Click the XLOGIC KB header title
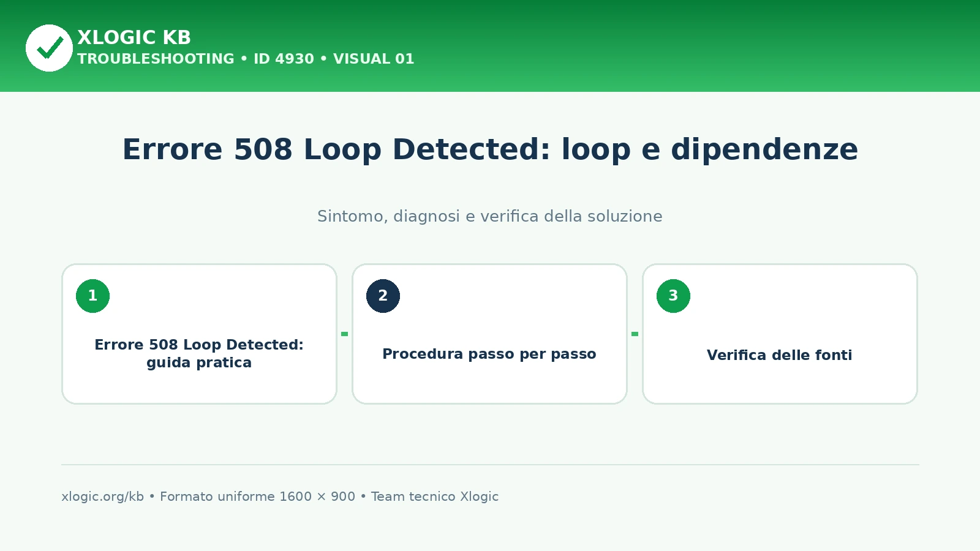 pos(134,37)
